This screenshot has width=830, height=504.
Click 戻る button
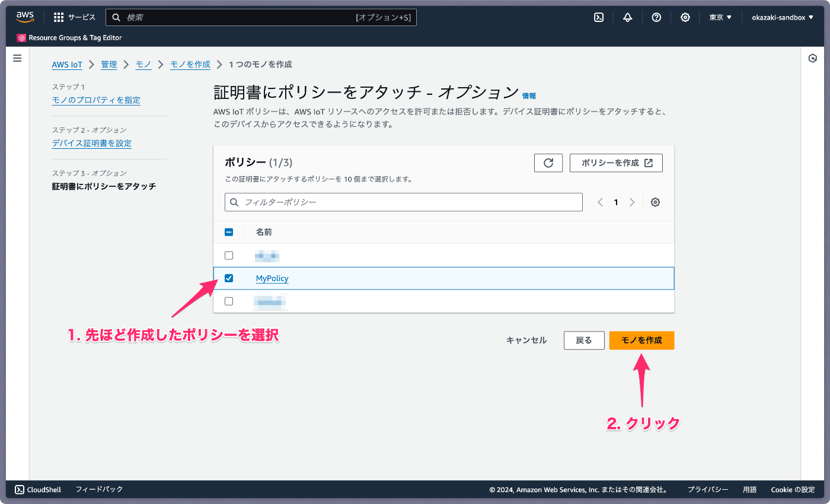tap(584, 340)
